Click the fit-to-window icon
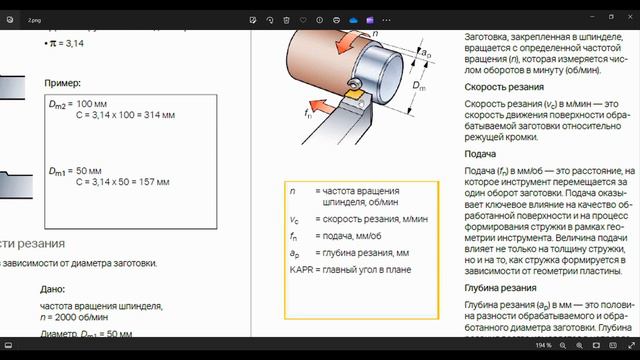 pos(596,345)
